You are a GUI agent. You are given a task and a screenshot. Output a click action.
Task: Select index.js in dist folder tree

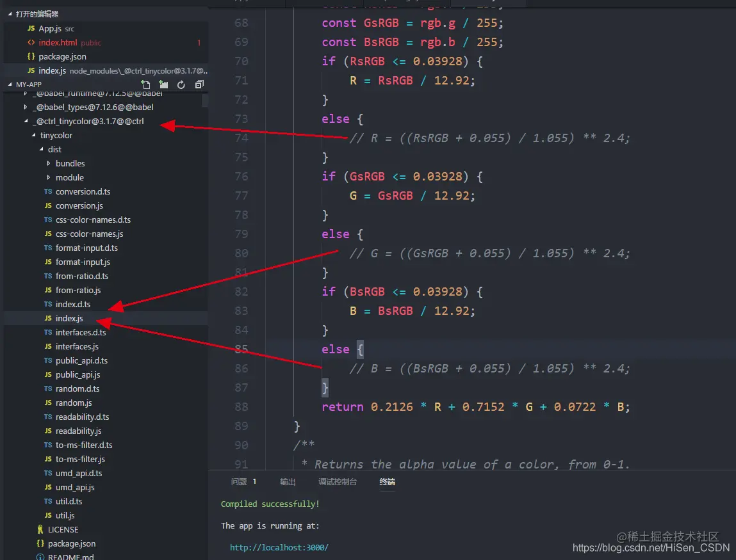coord(69,318)
